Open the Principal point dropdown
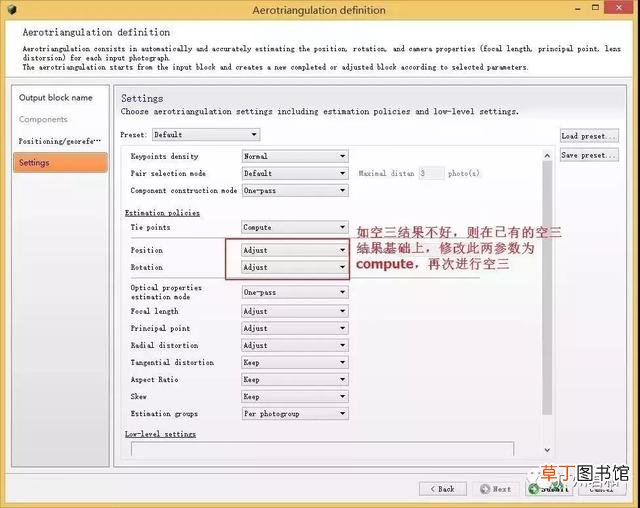This screenshot has width=640, height=508. 295,328
